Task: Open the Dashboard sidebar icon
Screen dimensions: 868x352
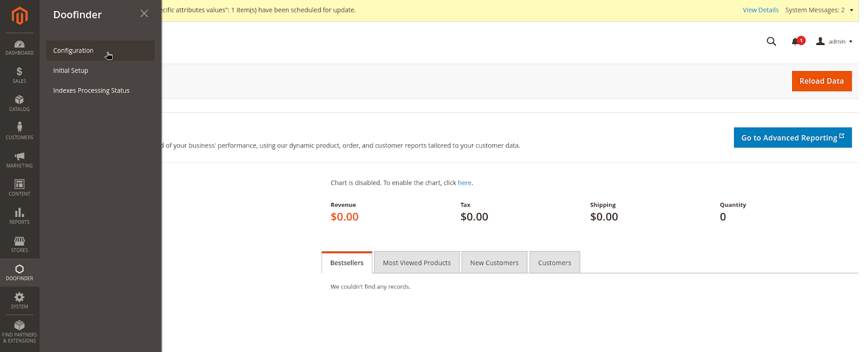Action: (x=20, y=48)
